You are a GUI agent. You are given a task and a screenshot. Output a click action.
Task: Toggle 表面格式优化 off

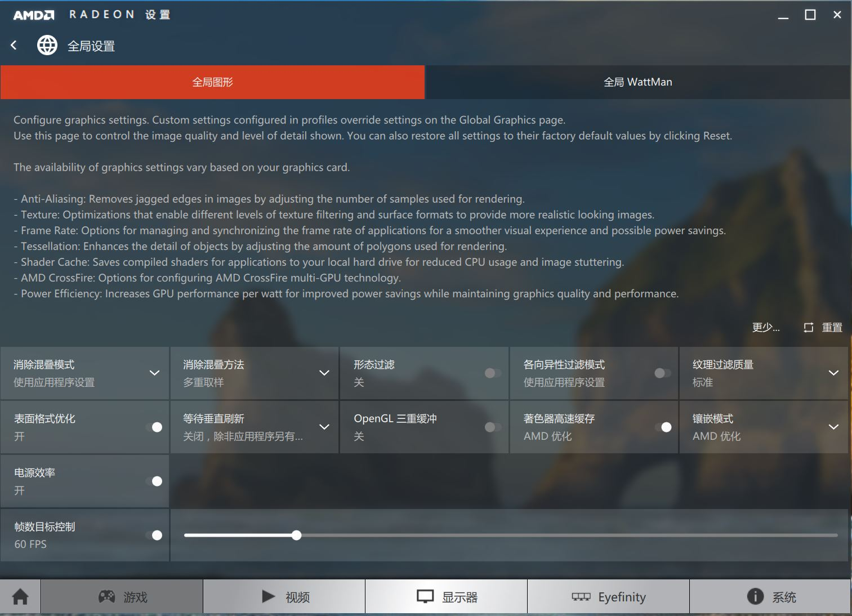click(x=157, y=427)
